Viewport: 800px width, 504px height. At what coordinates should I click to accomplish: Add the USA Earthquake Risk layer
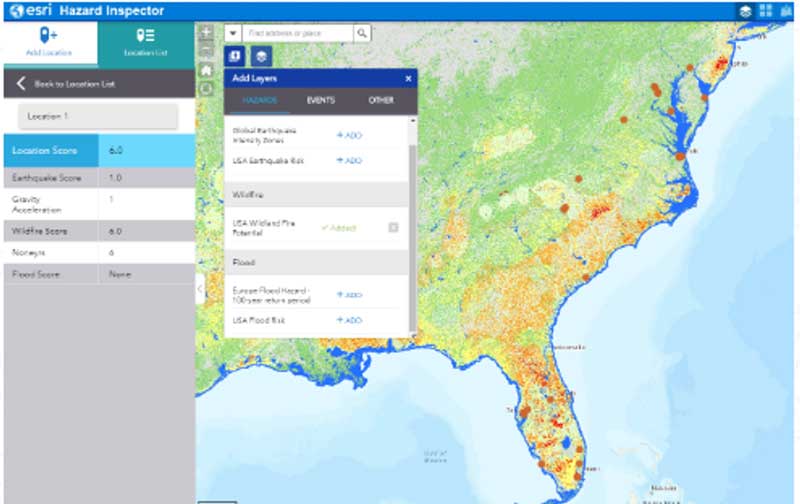pyautogui.click(x=349, y=160)
